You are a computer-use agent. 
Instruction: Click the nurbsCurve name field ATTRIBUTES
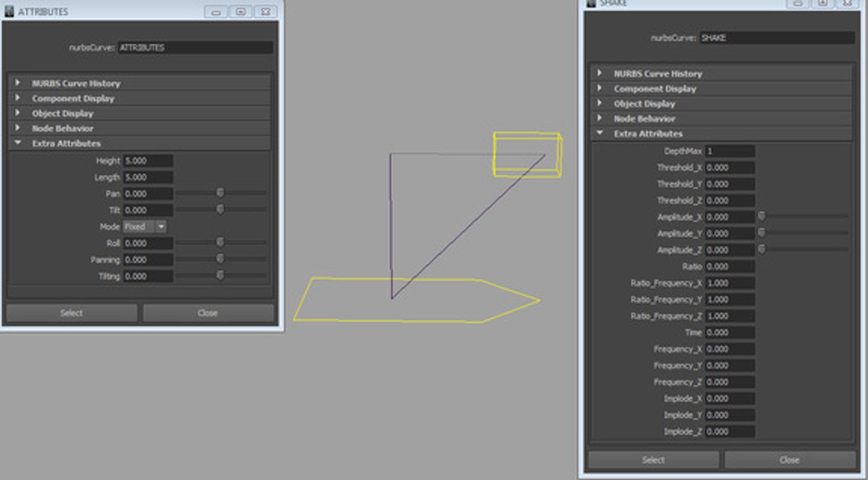(x=195, y=47)
